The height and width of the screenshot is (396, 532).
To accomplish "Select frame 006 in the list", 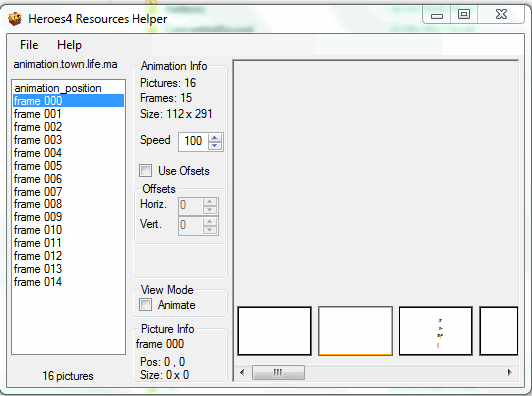I will click(x=68, y=179).
